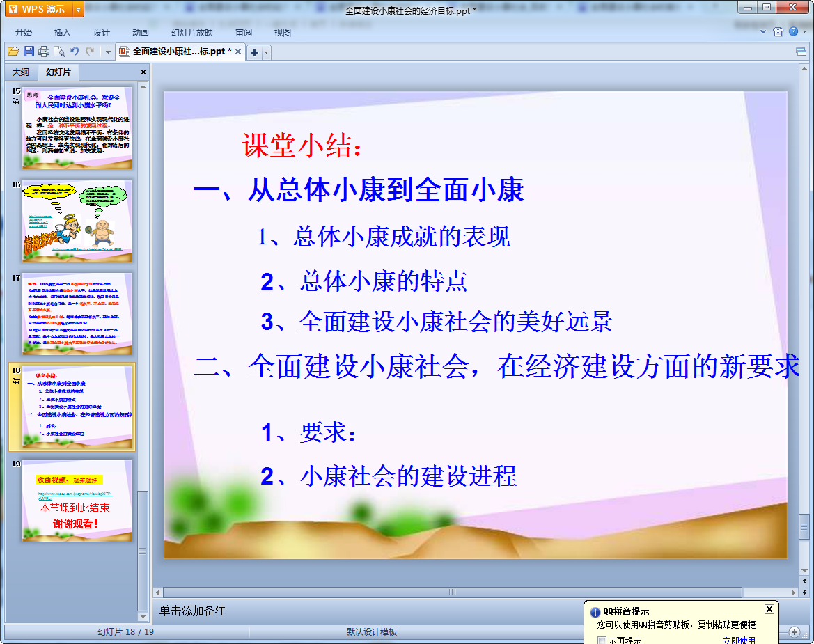Click the 3、全面建设小康社会的美好远景 line
The image size is (814, 644).
(x=437, y=322)
